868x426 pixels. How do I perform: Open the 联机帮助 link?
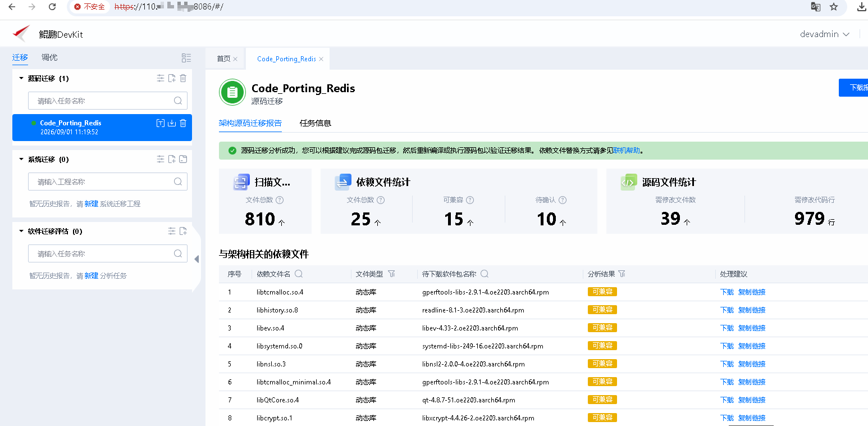[627, 151]
